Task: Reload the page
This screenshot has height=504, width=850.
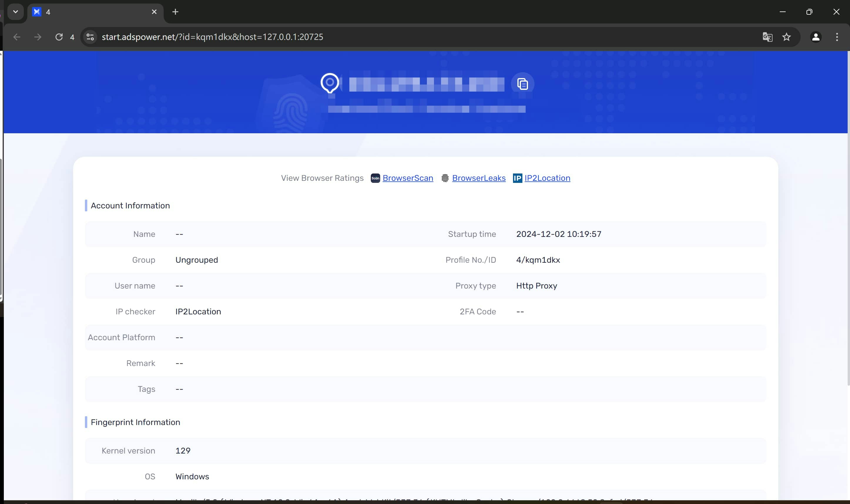Action: pyautogui.click(x=59, y=37)
